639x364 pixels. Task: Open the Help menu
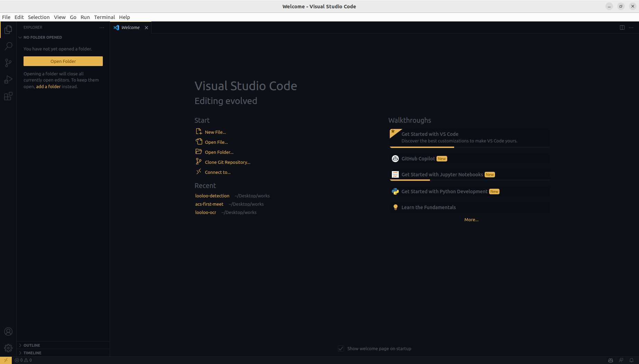pyautogui.click(x=125, y=17)
